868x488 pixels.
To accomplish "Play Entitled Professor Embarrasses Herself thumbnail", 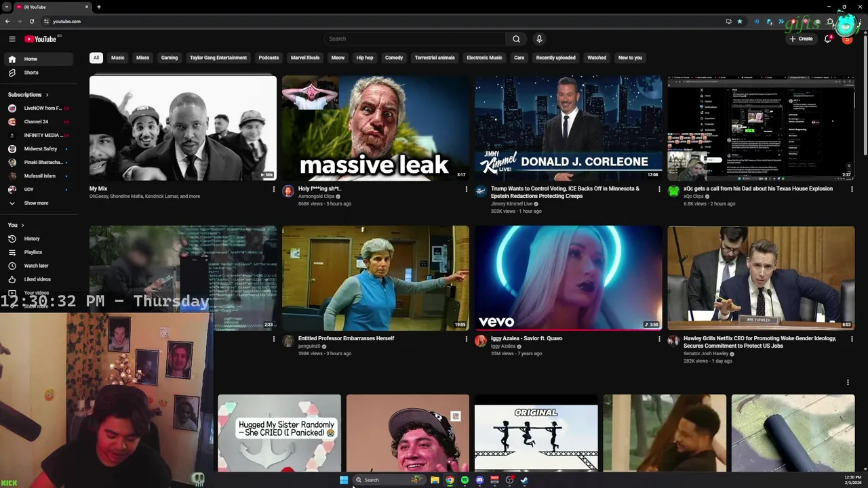I will click(376, 278).
